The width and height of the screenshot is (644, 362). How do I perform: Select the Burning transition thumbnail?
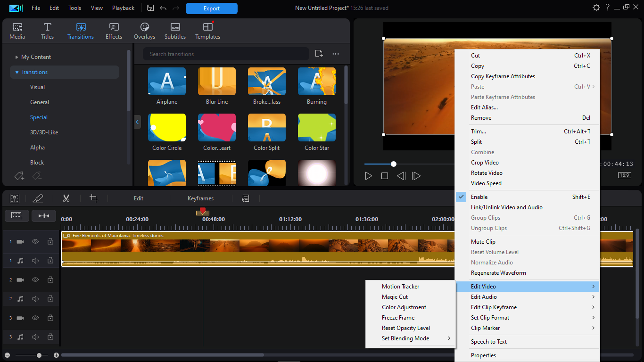[x=316, y=82]
